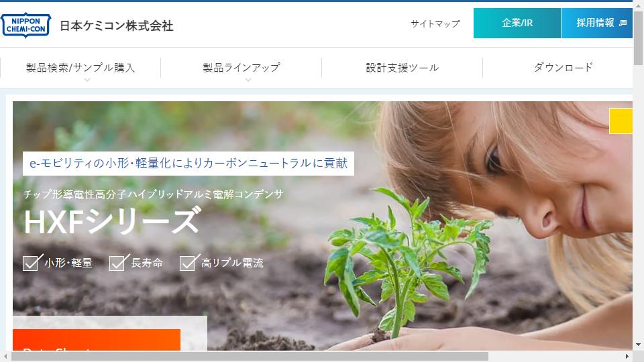Click the external link icon beside 採用情報
This screenshot has height=362, width=644.
623,23
